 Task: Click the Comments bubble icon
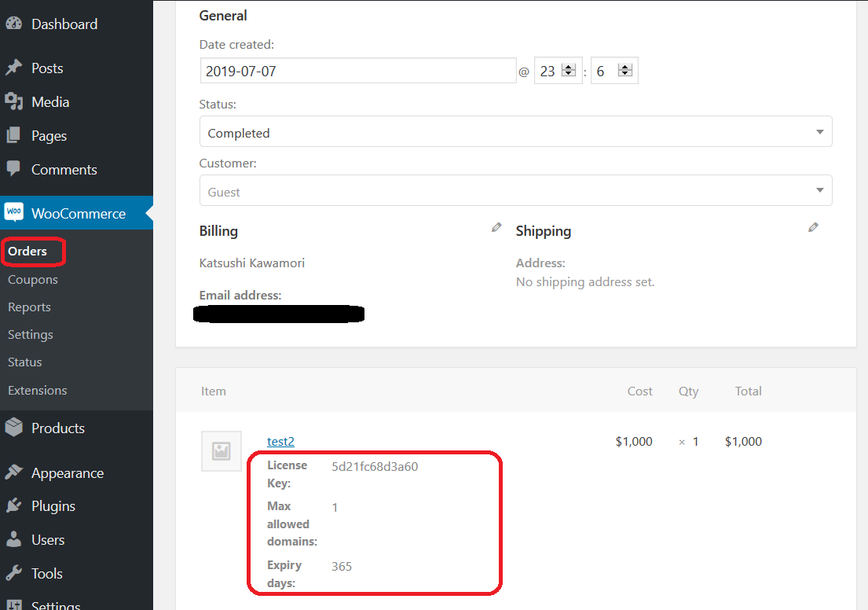14,168
